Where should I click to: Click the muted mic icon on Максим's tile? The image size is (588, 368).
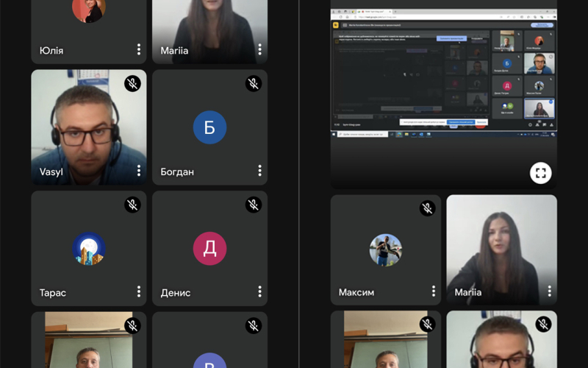(427, 208)
